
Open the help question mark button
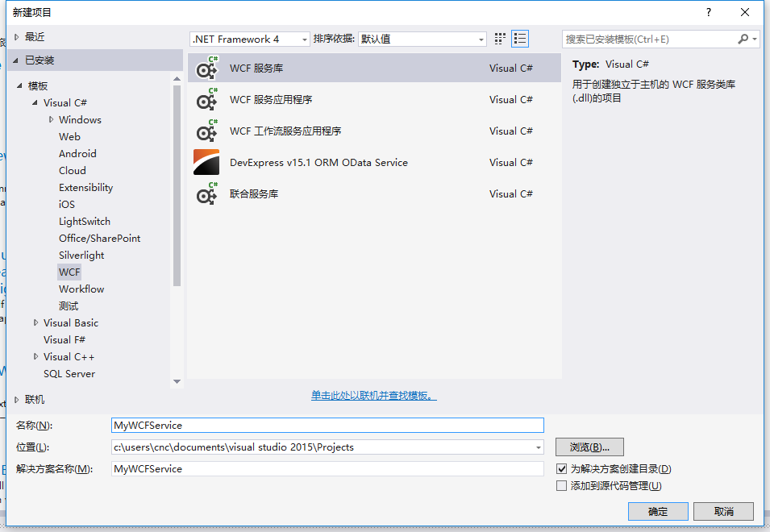tap(708, 12)
